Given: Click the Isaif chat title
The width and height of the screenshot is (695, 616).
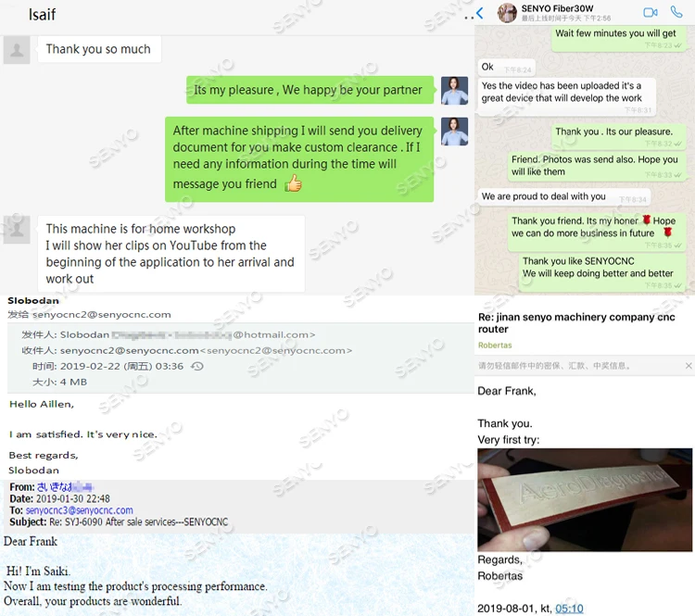Looking at the screenshot, I should [x=42, y=15].
